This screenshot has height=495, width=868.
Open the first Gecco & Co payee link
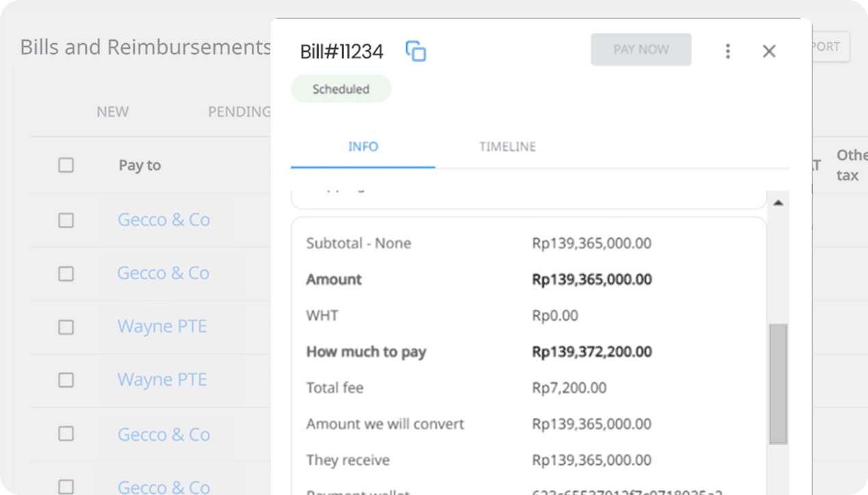point(163,220)
